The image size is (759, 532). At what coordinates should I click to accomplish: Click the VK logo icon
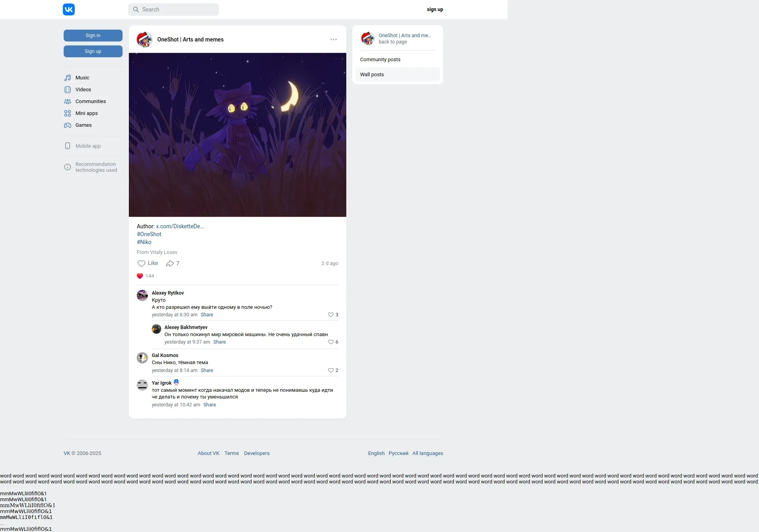point(69,9)
